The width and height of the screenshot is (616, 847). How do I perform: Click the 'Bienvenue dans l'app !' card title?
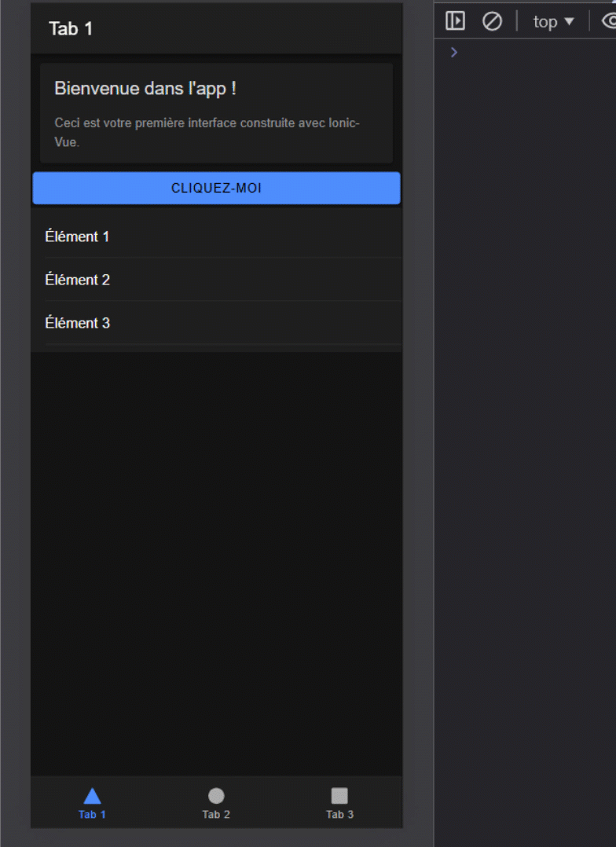[x=145, y=89]
